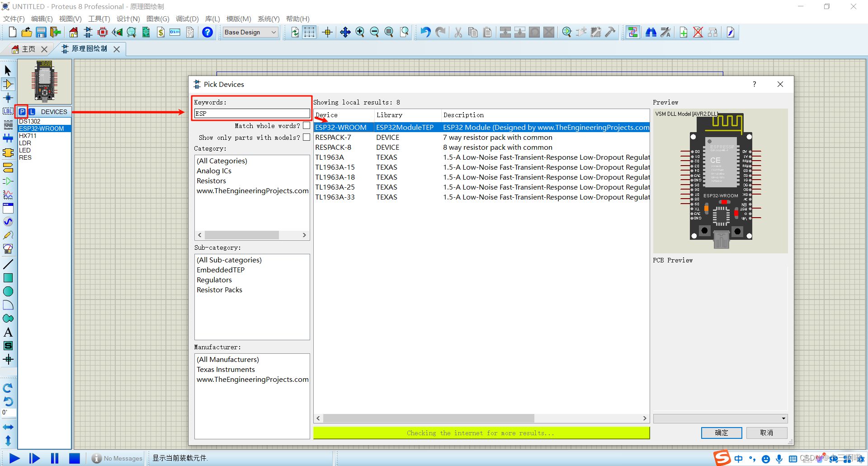This screenshot has height=466, width=868.
Task: Open the 工具(T) menu
Action: 99,19
